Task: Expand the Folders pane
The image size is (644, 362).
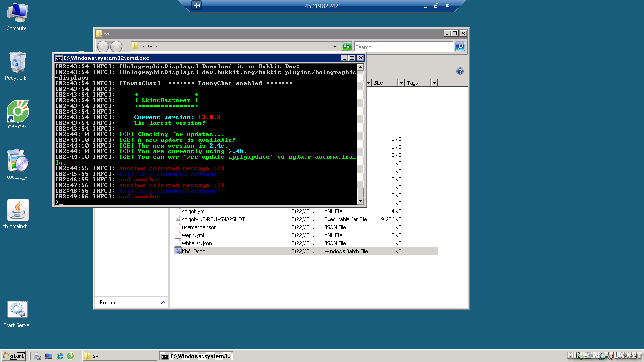Action: click(x=164, y=302)
